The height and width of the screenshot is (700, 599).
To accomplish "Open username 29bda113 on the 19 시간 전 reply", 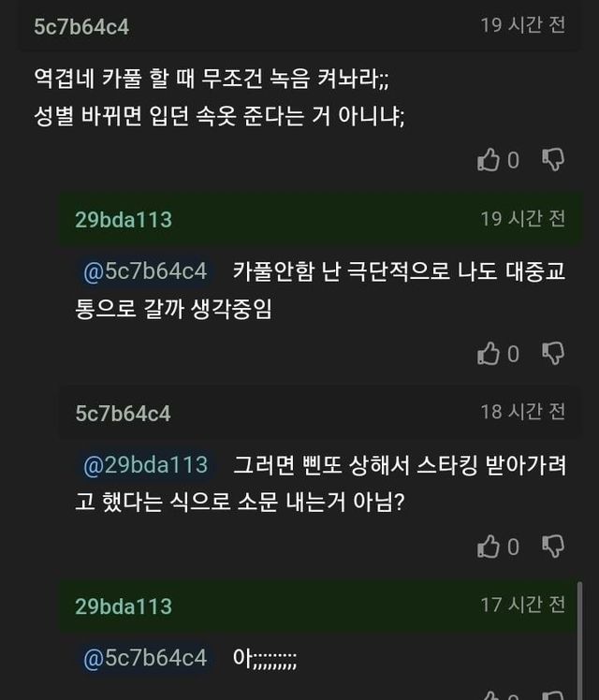I will click(x=124, y=219).
